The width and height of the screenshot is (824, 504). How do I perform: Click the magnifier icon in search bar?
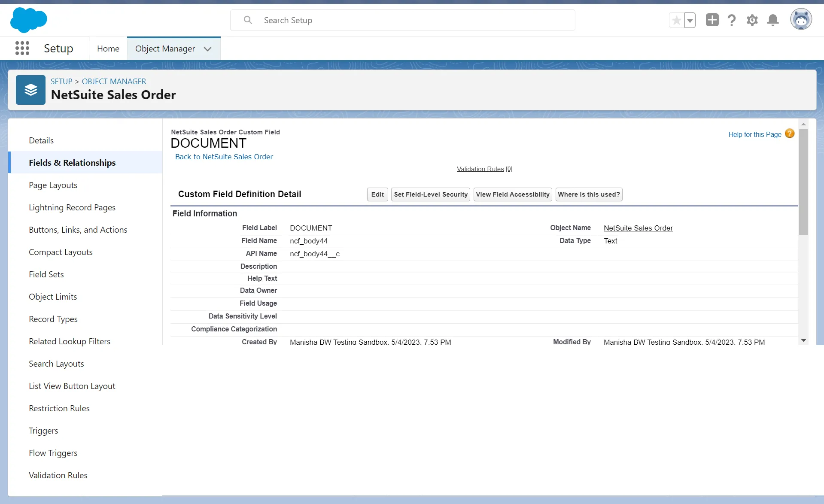(x=248, y=20)
